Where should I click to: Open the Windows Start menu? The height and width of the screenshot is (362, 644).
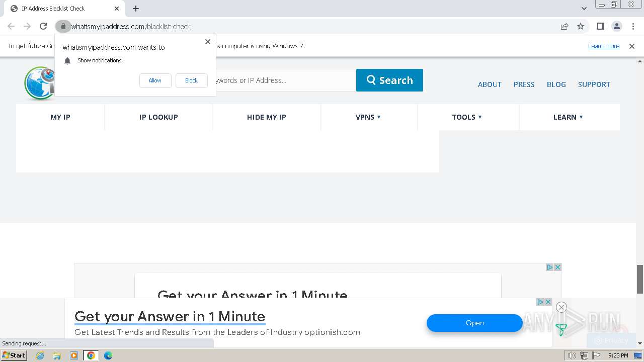(14, 355)
